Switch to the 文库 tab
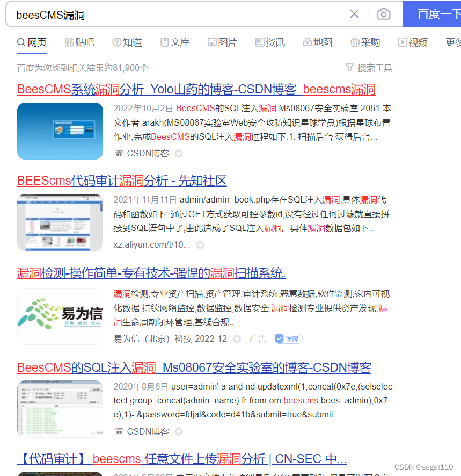 pyautogui.click(x=175, y=42)
